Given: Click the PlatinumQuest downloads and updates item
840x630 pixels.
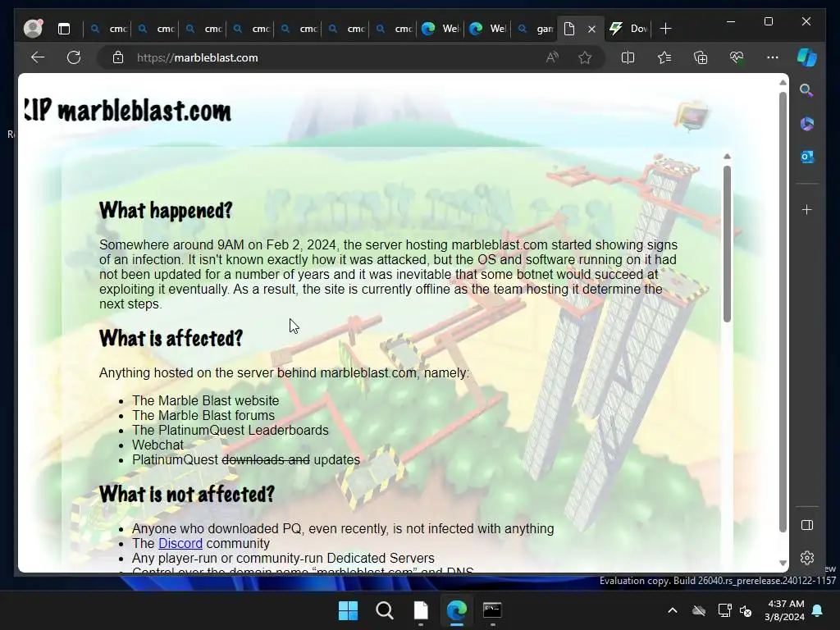Looking at the screenshot, I should (246, 459).
